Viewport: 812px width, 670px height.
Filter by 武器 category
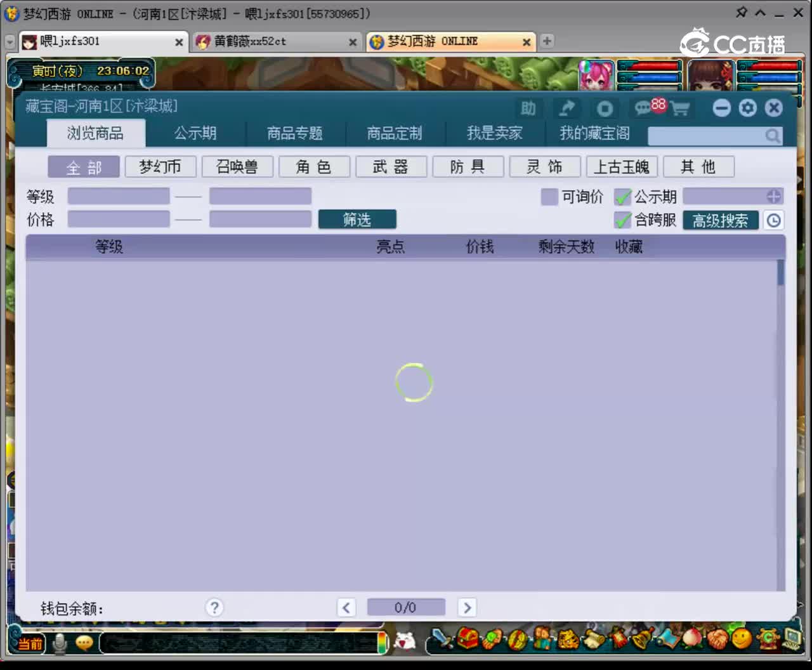pyautogui.click(x=391, y=167)
